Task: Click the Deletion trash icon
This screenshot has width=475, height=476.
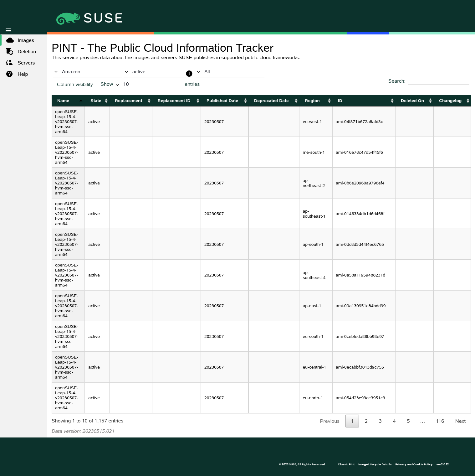Action: pyautogui.click(x=10, y=52)
